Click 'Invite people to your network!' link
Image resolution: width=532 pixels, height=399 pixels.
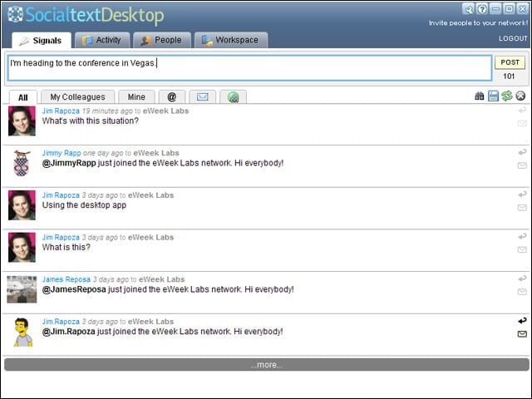(x=478, y=23)
